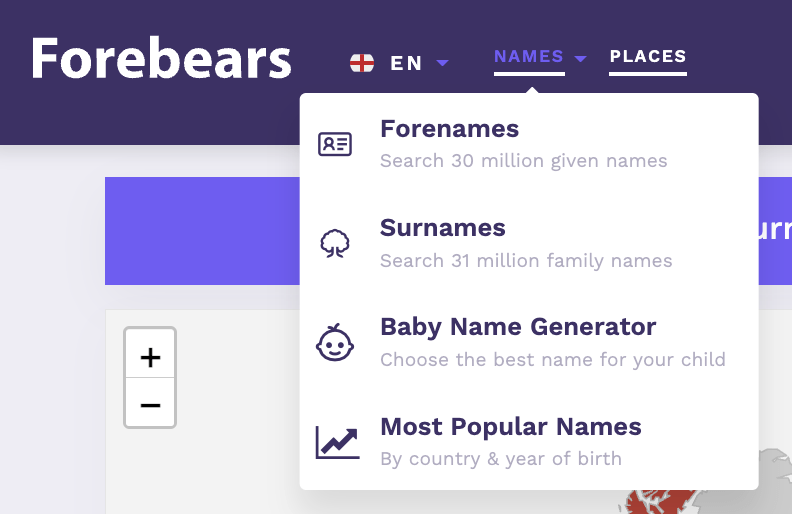
Task: Click the England flag icon
Action: (361, 63)
